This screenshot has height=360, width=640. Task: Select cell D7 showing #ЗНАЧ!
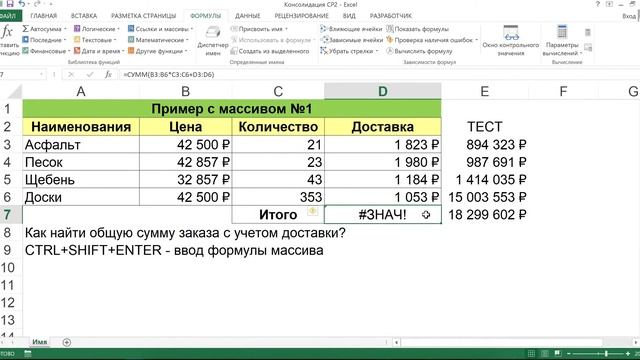[382, 215]
